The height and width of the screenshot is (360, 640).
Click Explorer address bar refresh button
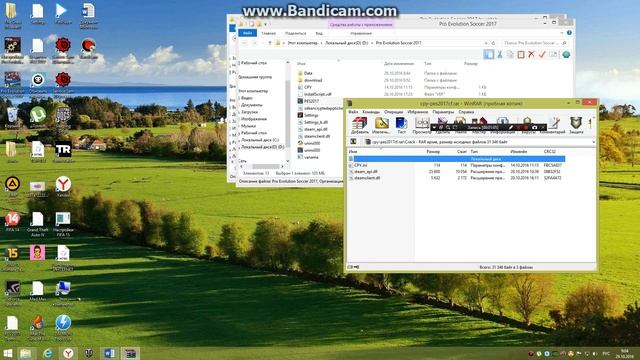click(493, 43)
